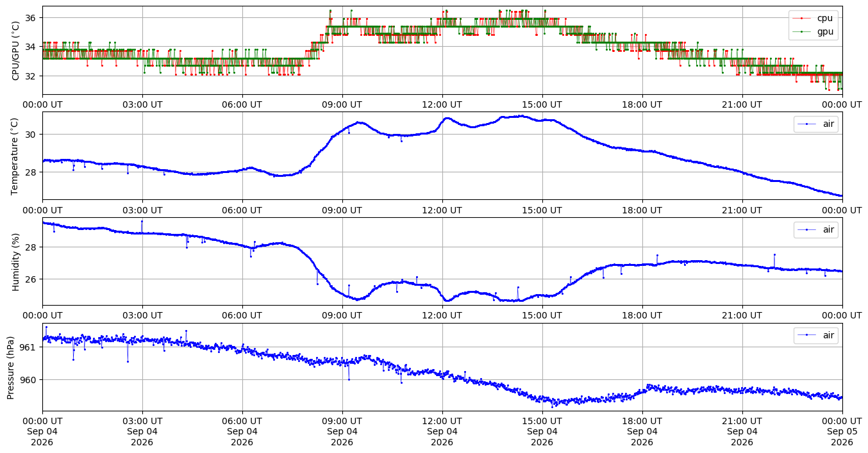This screenshot has width=868, height=453.
Task: Click the CPU/GPU (°C) axis label
Action: [17, 50]
